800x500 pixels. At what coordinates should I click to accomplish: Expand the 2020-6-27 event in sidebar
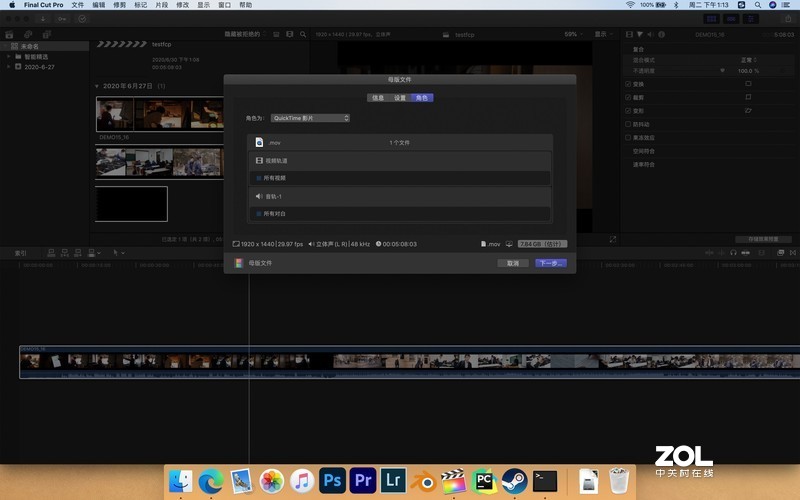click(8, 66)
